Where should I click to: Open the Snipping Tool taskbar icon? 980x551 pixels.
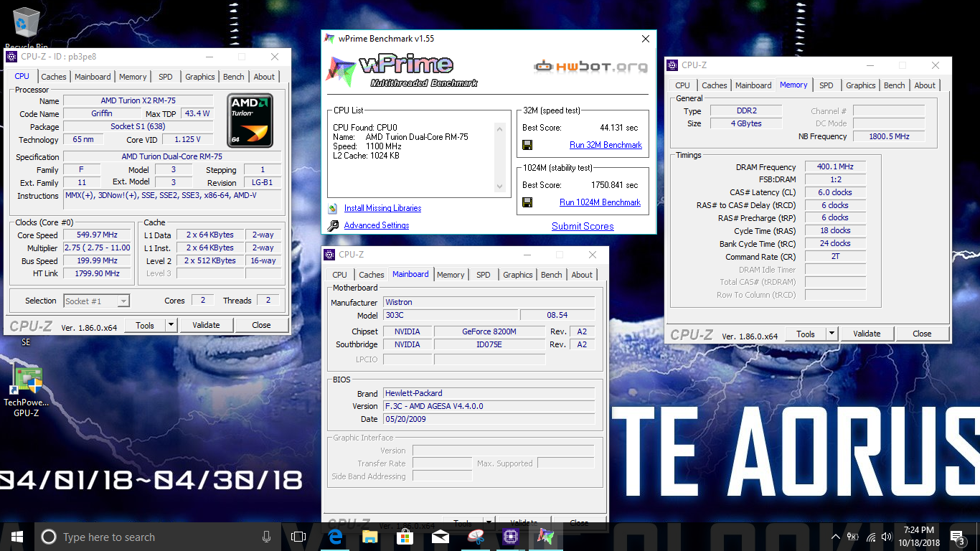click(x=476, y=537)
